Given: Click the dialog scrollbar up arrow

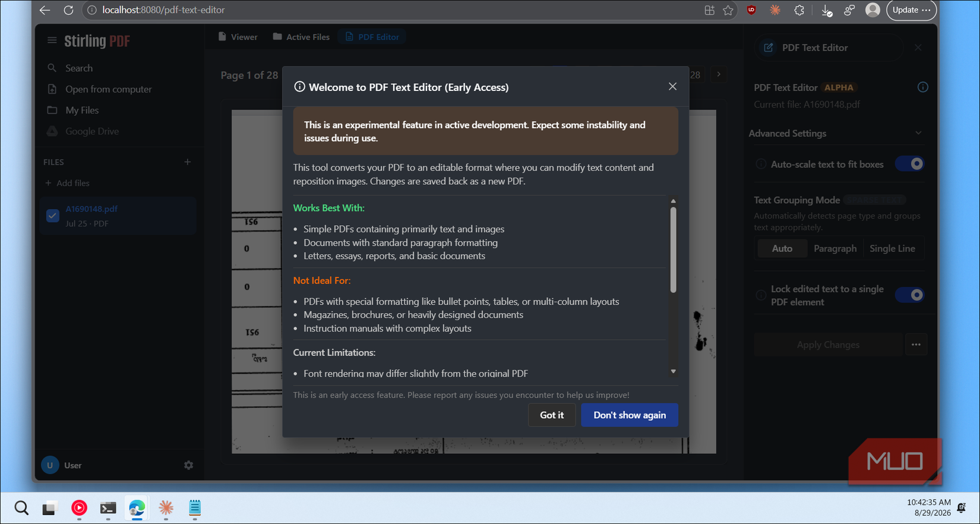Looking at the screenshot, I should [673, 201].
